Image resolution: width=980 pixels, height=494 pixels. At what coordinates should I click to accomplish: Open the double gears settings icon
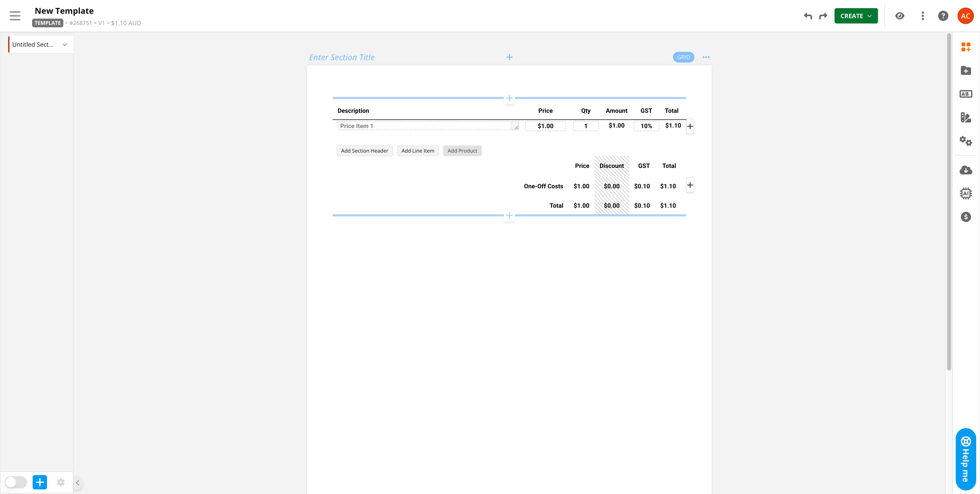[x=965, y=141]
